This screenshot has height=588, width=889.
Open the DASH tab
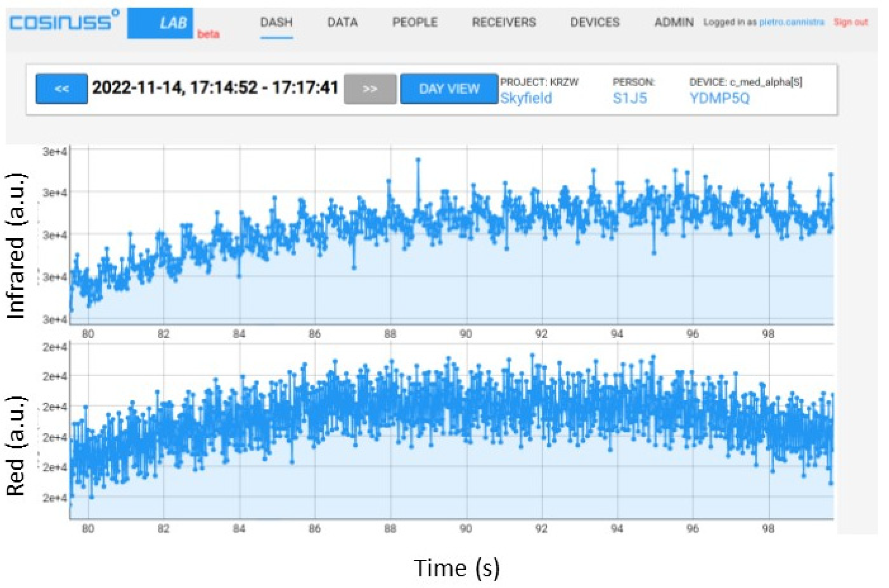277,23
